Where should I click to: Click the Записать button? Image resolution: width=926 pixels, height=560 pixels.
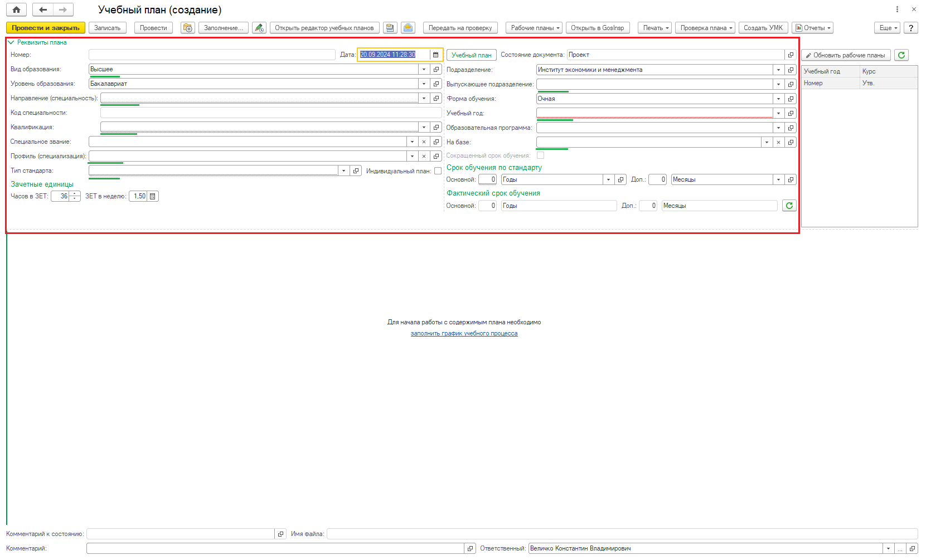108,28
